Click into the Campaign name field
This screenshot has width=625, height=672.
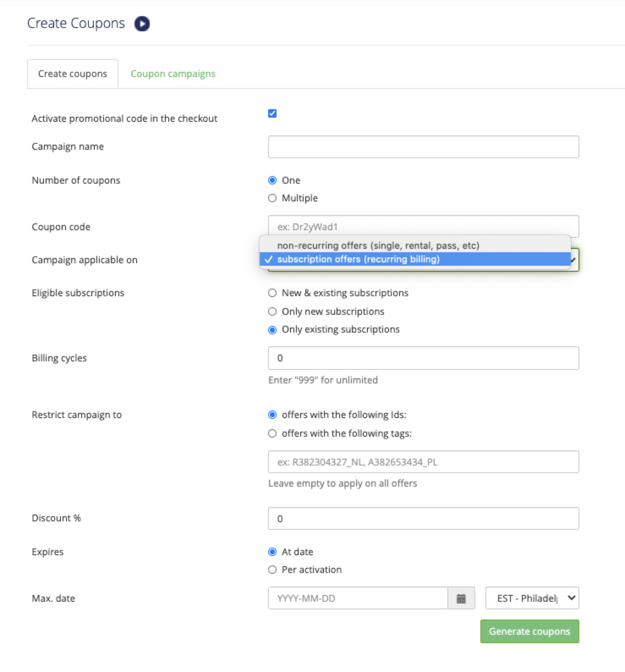[423, 147]
